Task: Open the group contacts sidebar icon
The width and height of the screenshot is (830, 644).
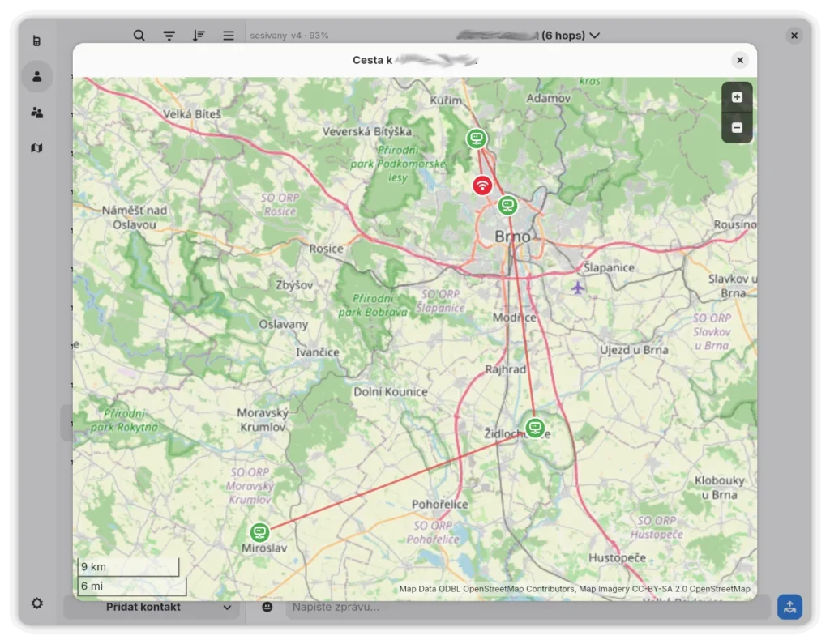Action: tap(36, 113)
